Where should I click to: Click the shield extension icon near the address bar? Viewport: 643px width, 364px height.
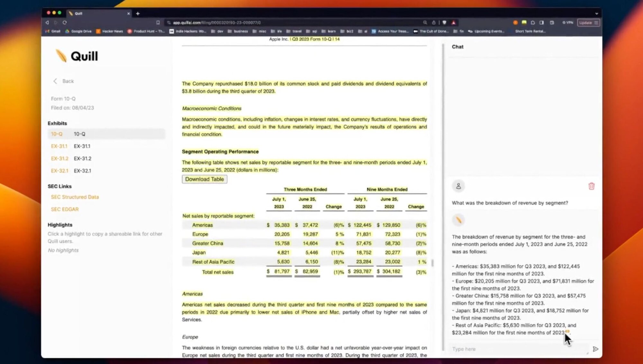[444, 23]
